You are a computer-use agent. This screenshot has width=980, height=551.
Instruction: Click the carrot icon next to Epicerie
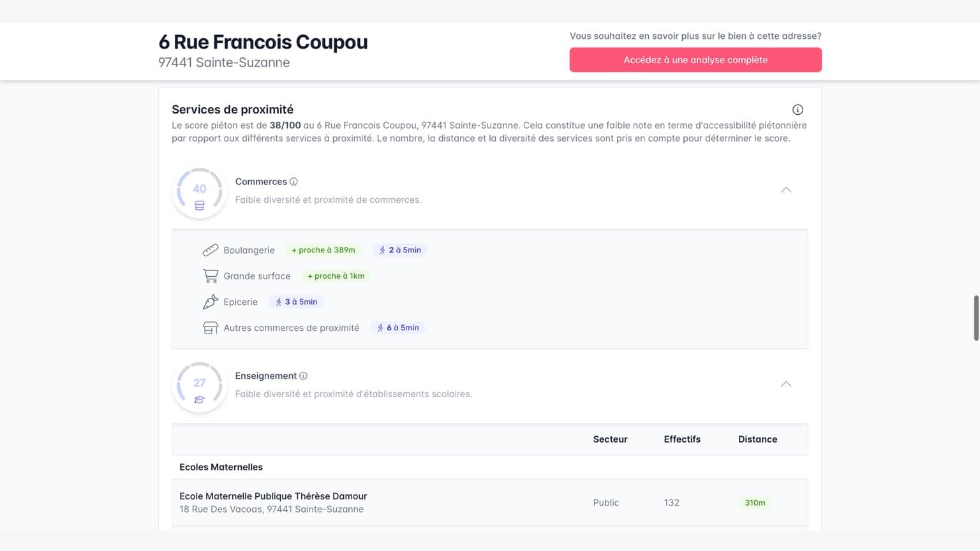coord(211,302)
